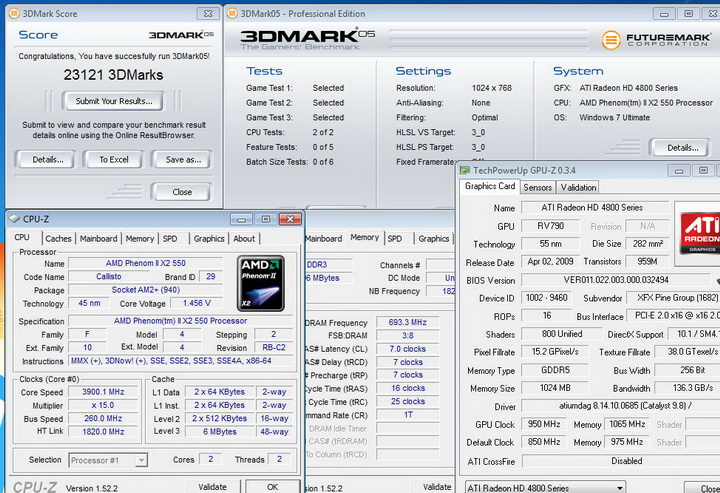720x493 pixels.
Task: Click OK in the CPU-Z window
Action: tap(272, 487)
